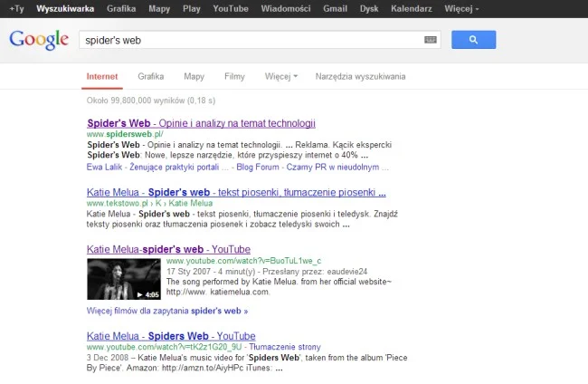Open Katie Melua-spider's web - YouTube result

(168, 249)
